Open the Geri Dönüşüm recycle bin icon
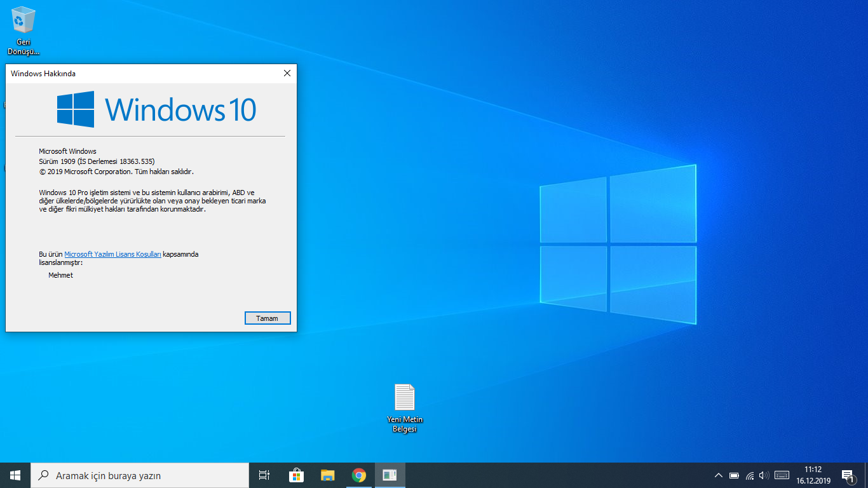 [x=24, y=30]
